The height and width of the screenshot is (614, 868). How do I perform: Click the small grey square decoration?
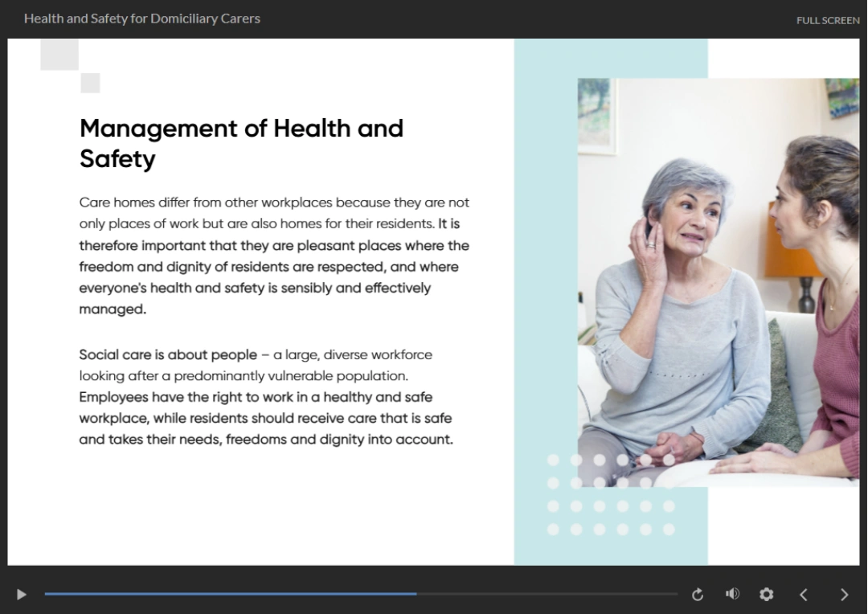tap(90, 83)
